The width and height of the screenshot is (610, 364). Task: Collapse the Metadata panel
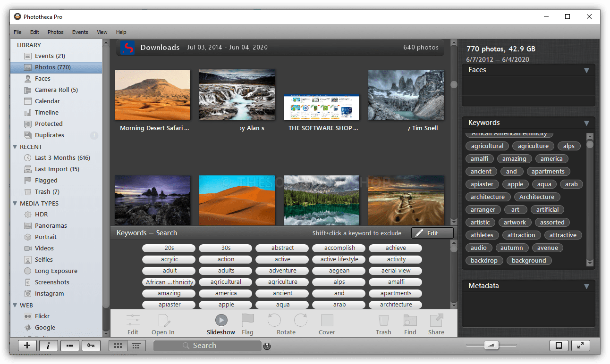(586, 286)
